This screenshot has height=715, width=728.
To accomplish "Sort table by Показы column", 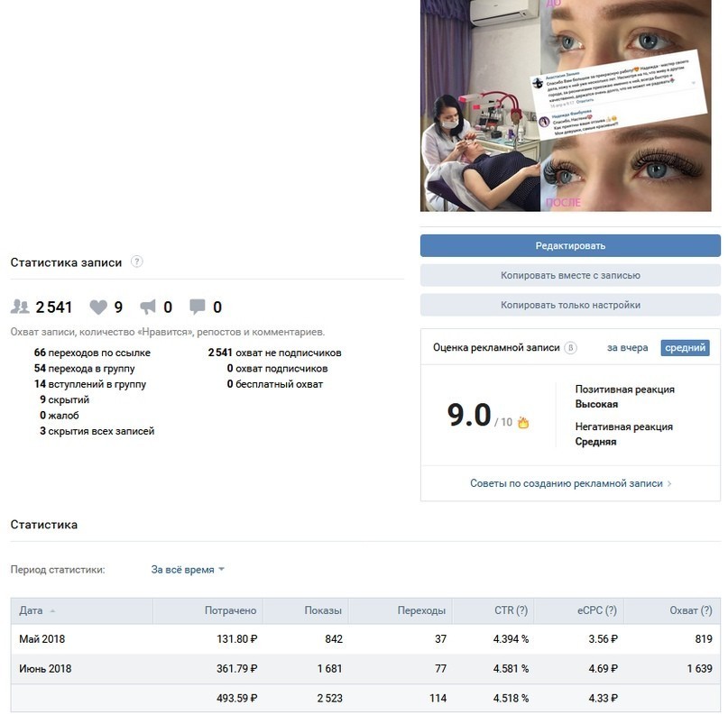I will 306,610.
